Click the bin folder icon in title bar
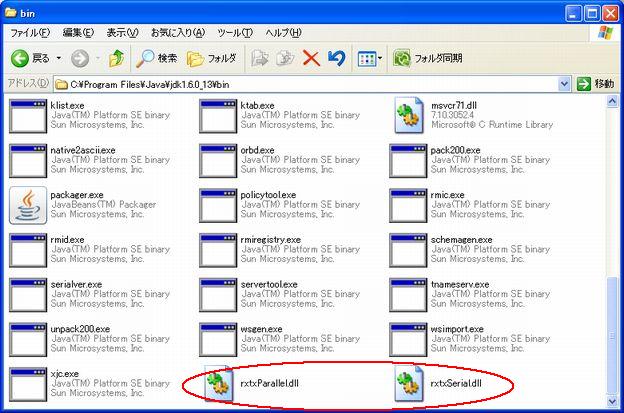The image size is (624, 413). pos(10,13)
